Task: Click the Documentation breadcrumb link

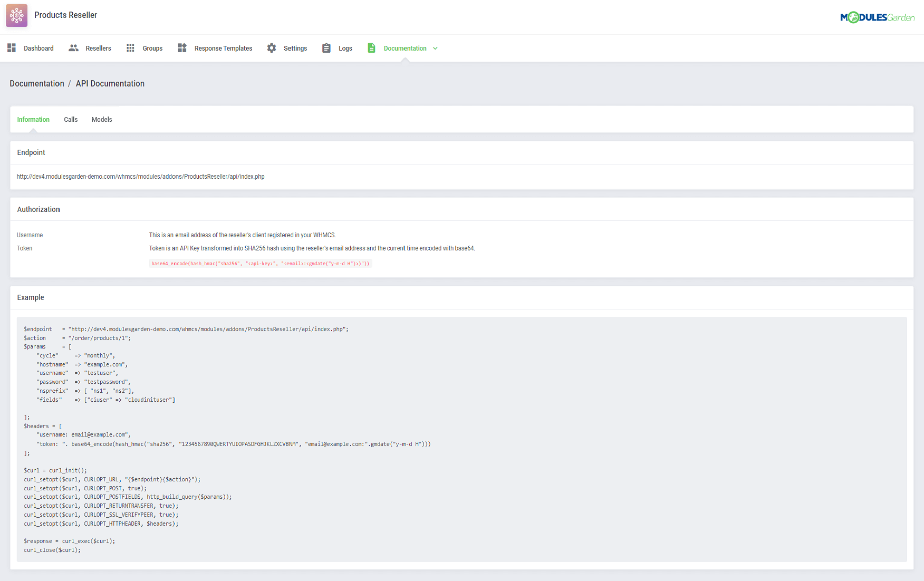Action: coord(37,83)
